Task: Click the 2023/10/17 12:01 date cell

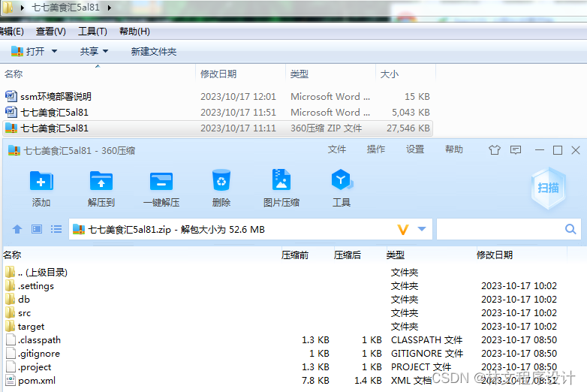Action: pyautogui.click(x=238, y=97)
